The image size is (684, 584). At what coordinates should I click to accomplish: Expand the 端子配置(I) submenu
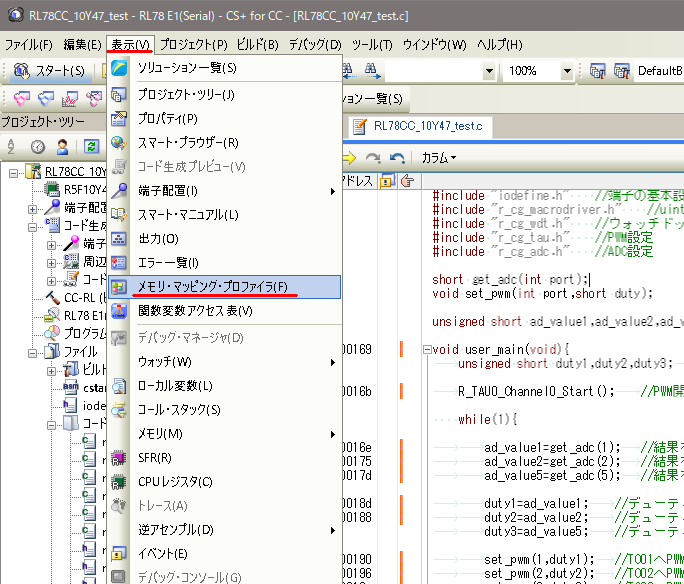225,191
